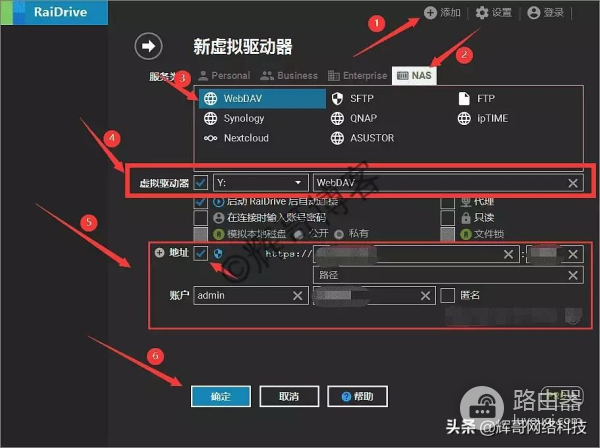Click the Login (登录) user icon
The width and height of the screenshot is (600, 448).
(533, 13)
